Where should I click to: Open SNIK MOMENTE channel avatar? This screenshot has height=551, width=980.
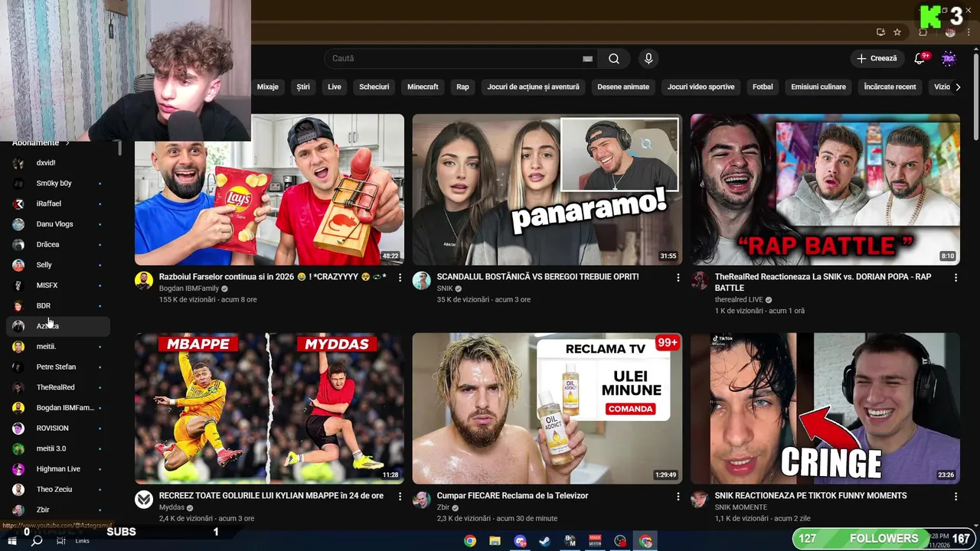pyautogui.click(x=700, y=500)
